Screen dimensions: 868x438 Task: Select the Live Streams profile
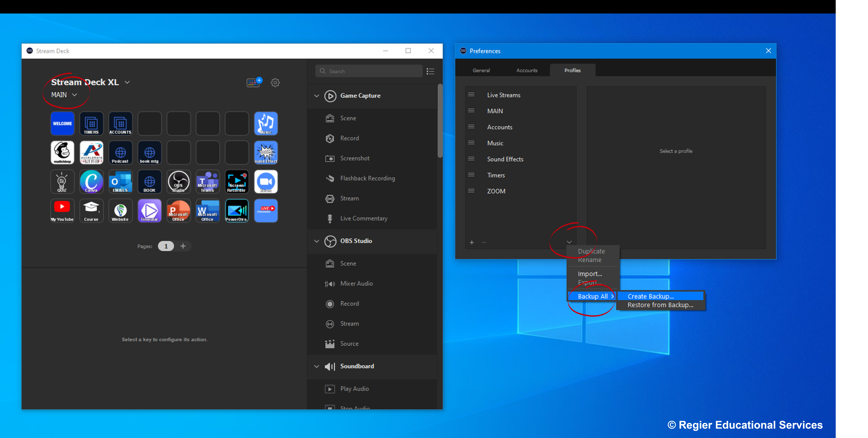[521, 95]
